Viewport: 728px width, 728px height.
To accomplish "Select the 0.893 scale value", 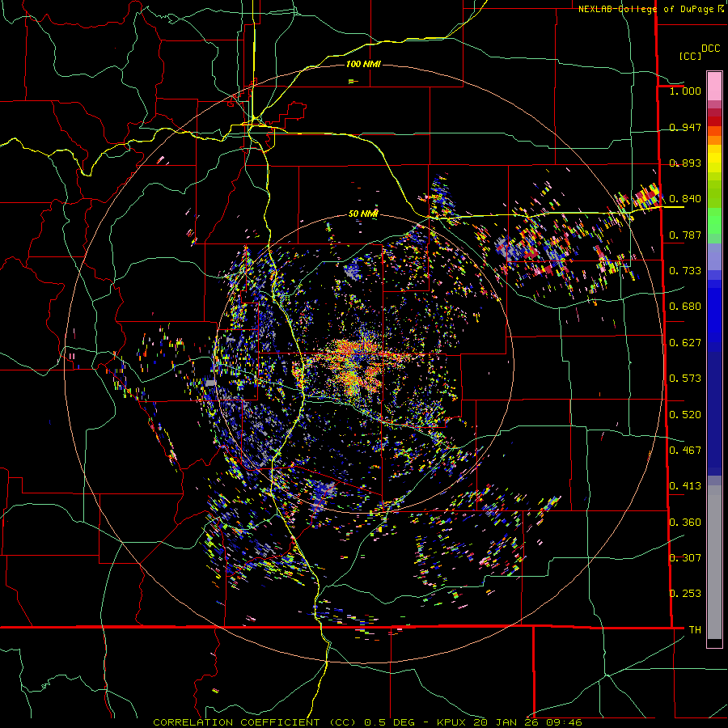I will [685, 163].
